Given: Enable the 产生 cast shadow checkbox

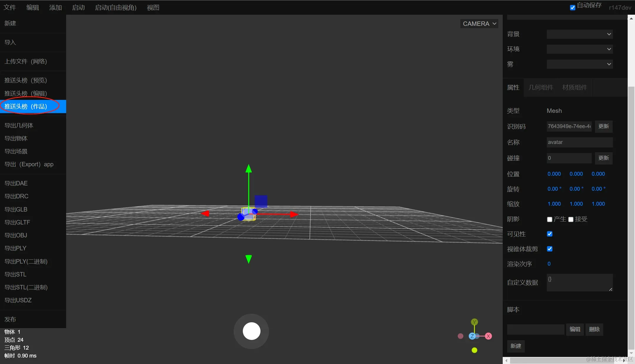Looking at the screenshot, I should click(x=549, y=219).
